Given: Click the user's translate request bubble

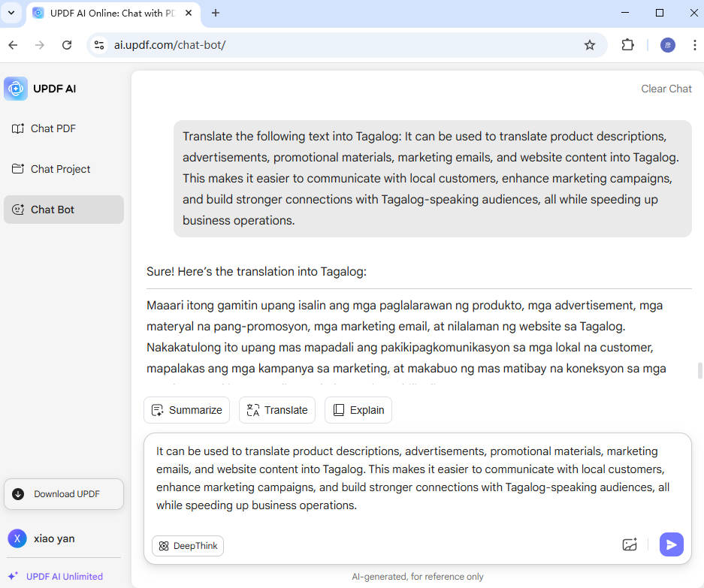Looking at the screenshot, I should [432, 179].
